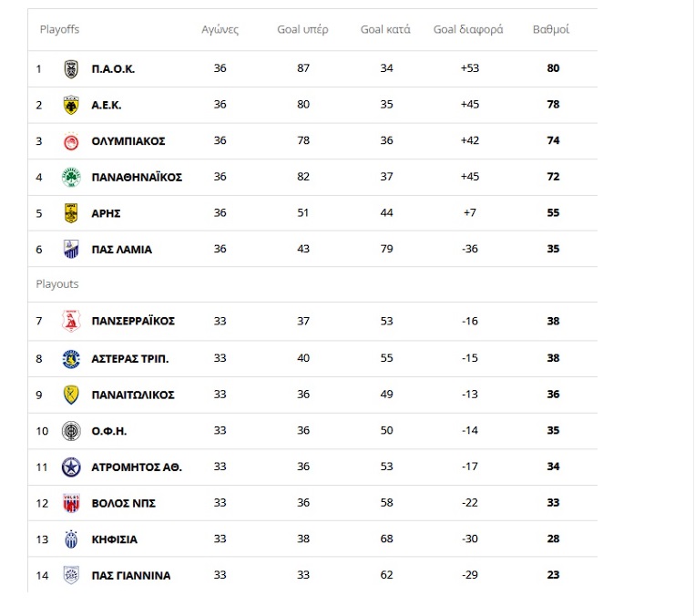Click the Α.Ε.Κ. yellow eagle crest
This screenshot has height=616, width=695.
[x=71, y=105]
